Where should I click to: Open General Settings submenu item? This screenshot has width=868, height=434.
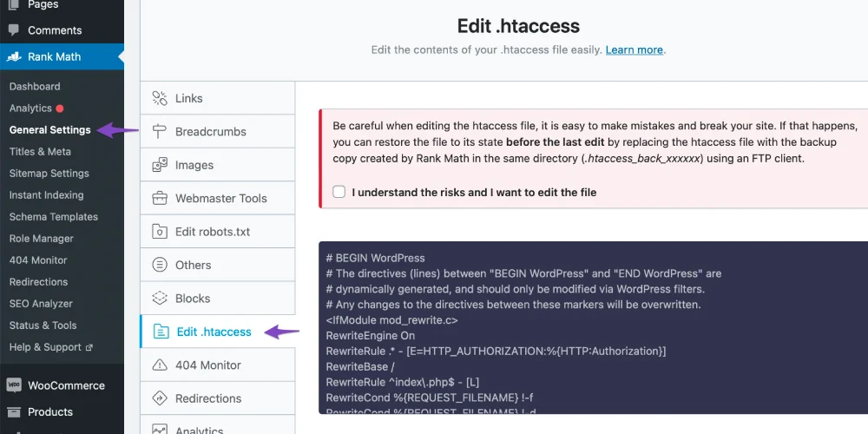click(x=49, y=130)
